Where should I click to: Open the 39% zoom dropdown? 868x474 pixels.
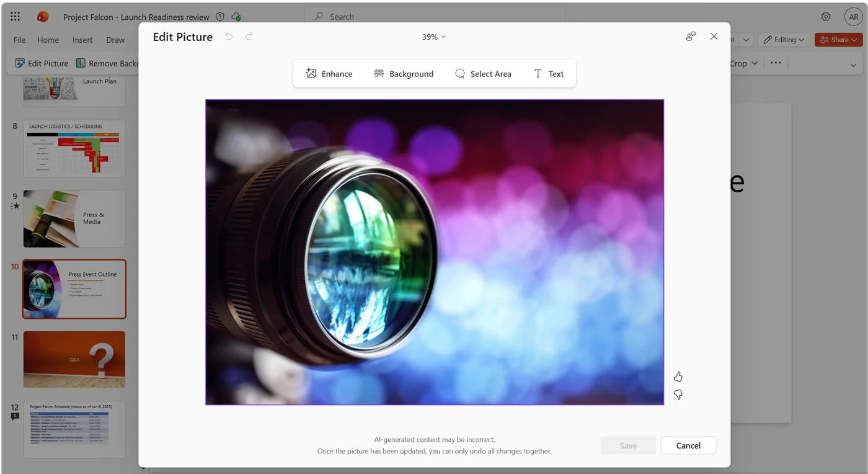coord(434,37)
